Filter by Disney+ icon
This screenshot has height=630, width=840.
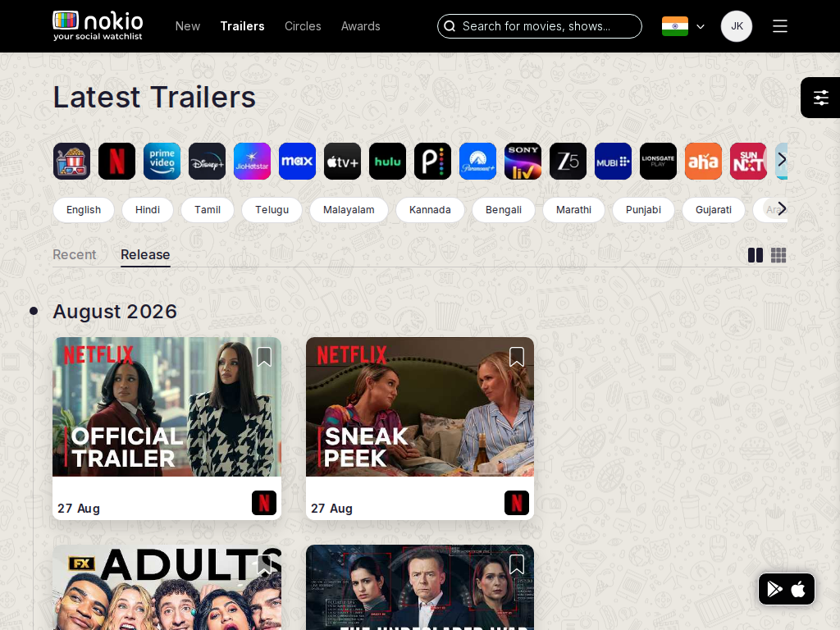pyautogui.click(x=207, y=162)
